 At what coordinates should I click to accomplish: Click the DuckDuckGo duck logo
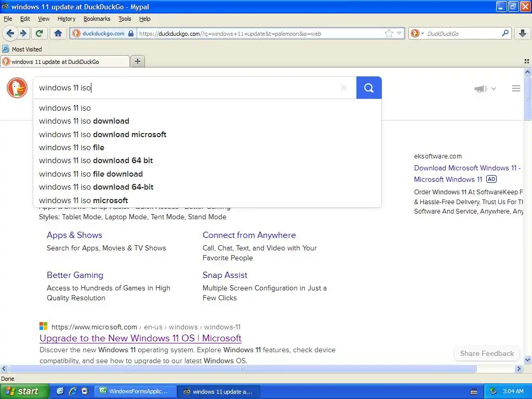[17, 88]
